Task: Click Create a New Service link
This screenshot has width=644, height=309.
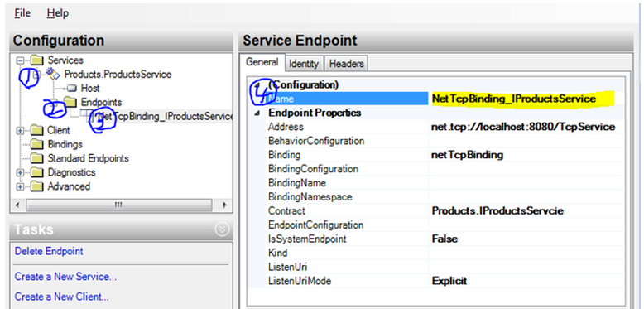Action: [65, 277]
